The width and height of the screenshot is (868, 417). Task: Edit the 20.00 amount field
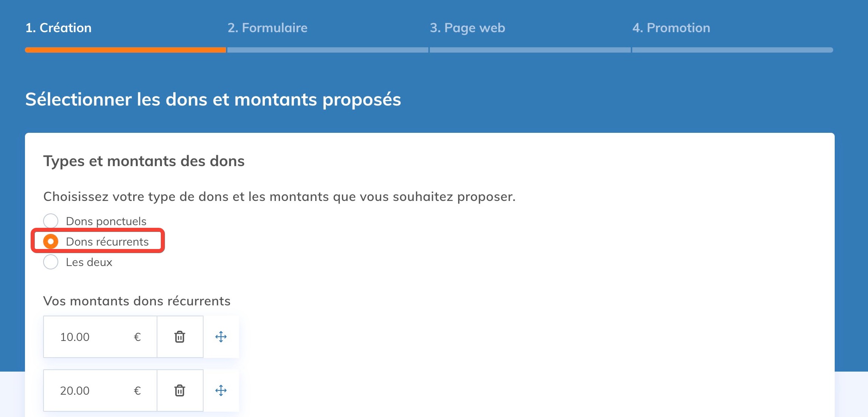(x=100, y=391)
